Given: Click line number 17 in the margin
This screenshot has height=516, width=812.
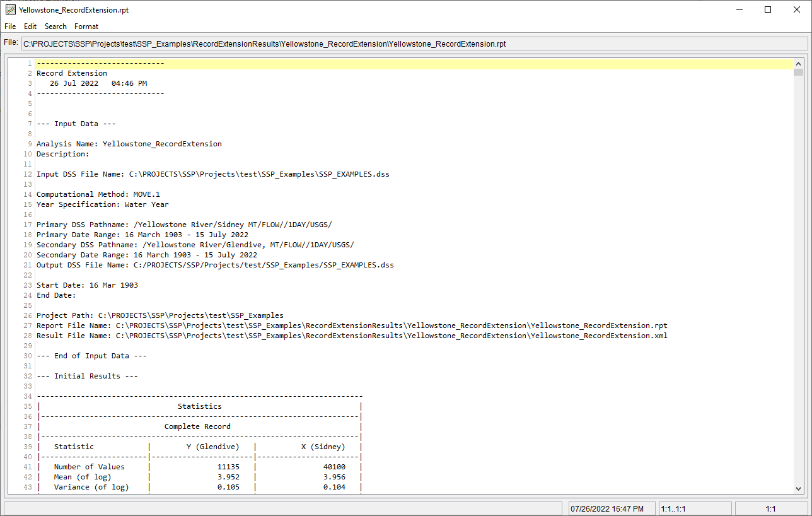Looking at the screenshot, I should 26,224.
